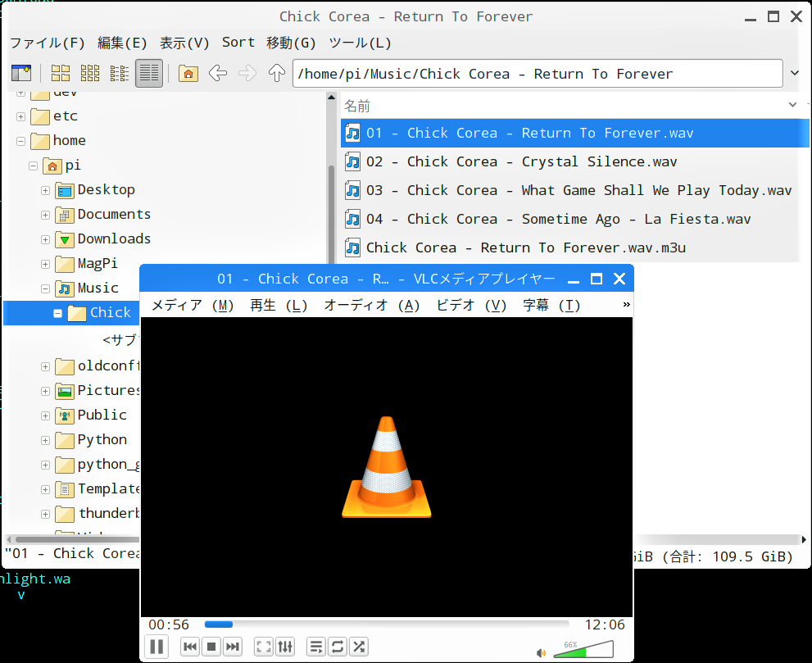
Task: Collapse the pi folder
Action: [33, 166]
